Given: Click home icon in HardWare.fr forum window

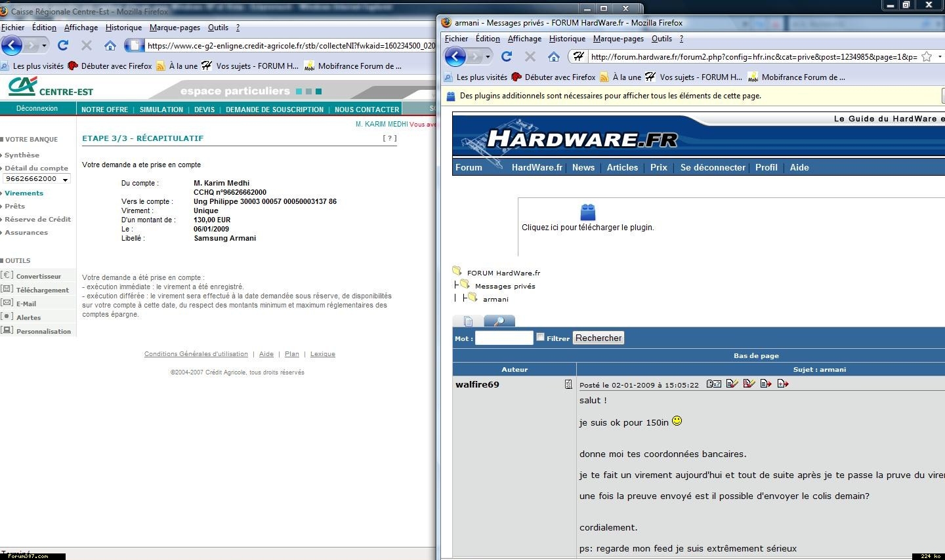Looking at the screenshot, I should 554,56.
